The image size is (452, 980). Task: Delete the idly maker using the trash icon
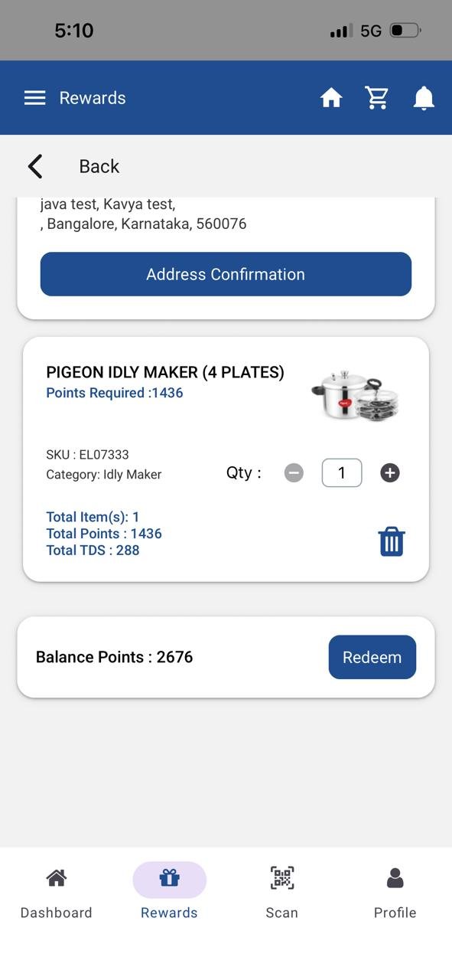coord(391,541)
